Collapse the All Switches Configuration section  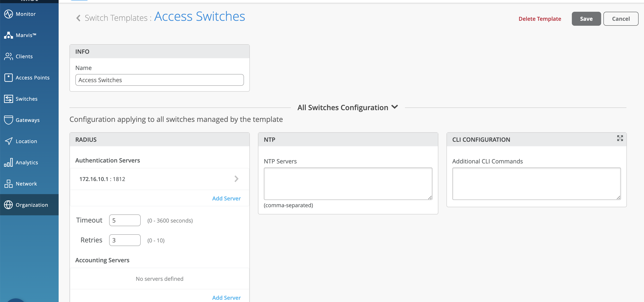tap(395, 107)
